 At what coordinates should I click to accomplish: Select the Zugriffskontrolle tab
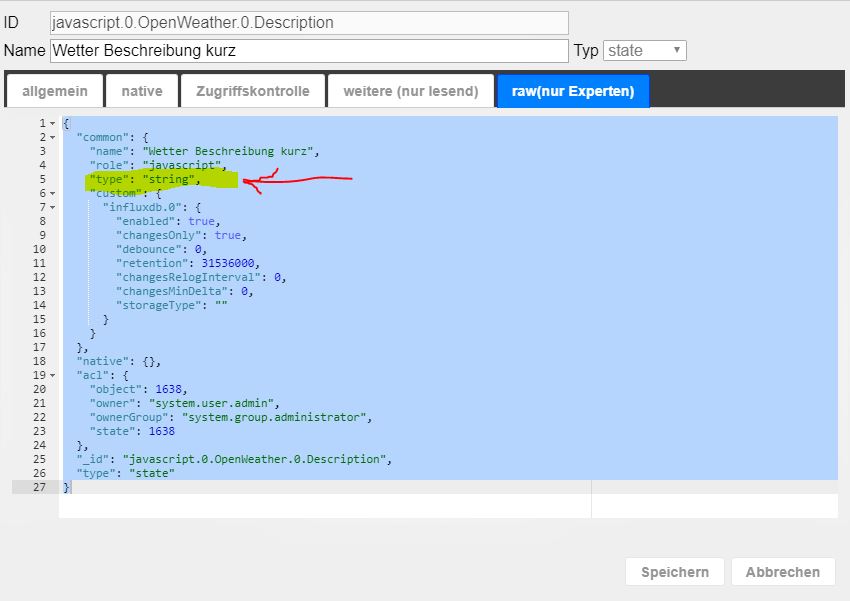[x=253, y=91]
